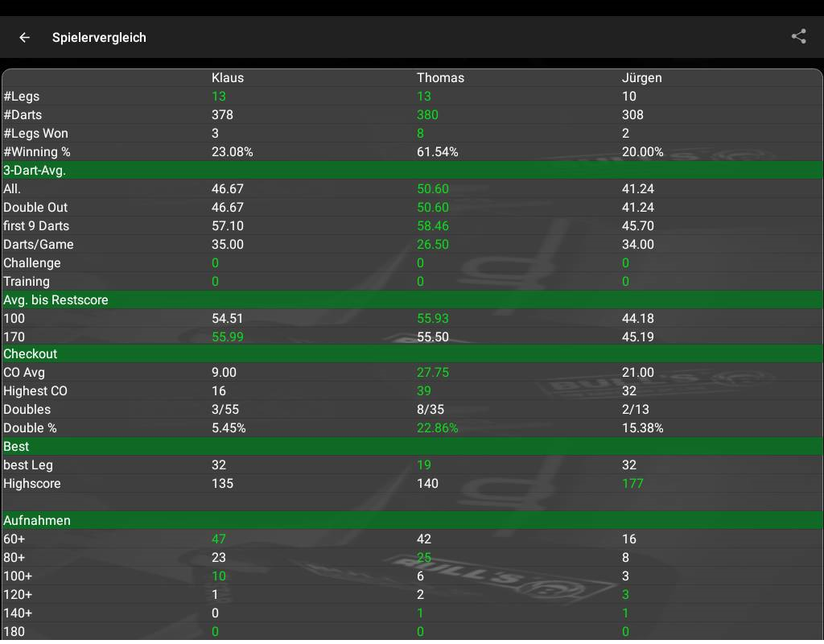Screen dimensions: 824x644
Task: Select Thomas's #Legs Won value 8
Action: point(420,133)
